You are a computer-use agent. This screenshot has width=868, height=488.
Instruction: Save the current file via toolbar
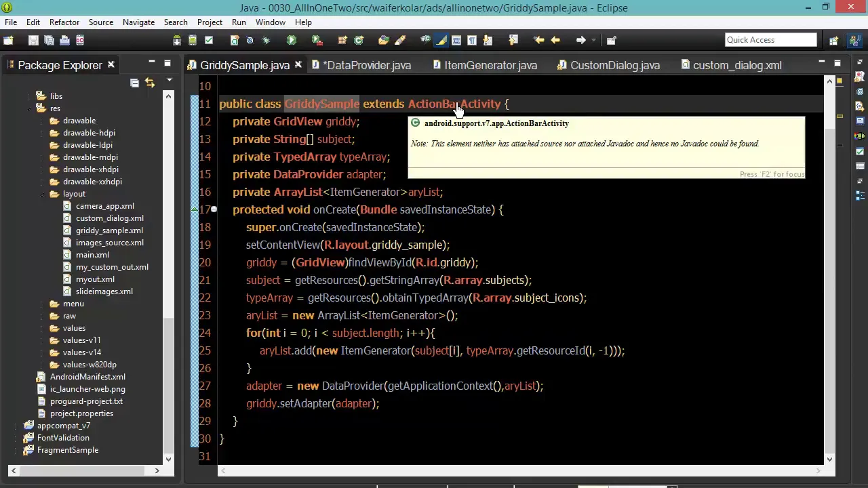pyautogui.click(x=33, y=40)
